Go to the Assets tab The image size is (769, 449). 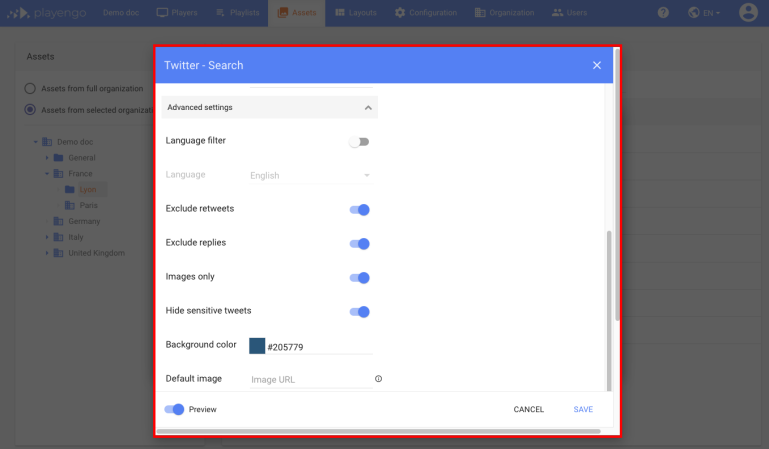pyautogui.click(x=296, y=13)
